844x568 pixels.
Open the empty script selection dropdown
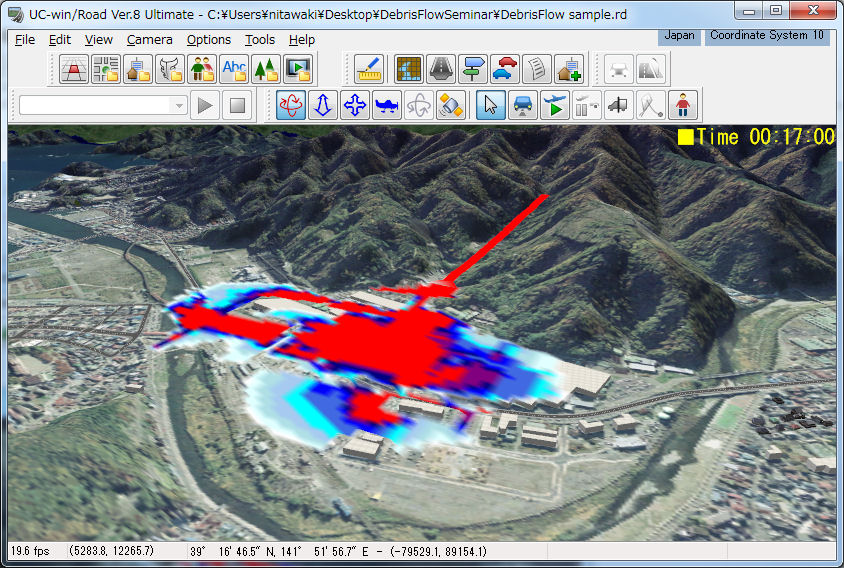pos(103,105)
